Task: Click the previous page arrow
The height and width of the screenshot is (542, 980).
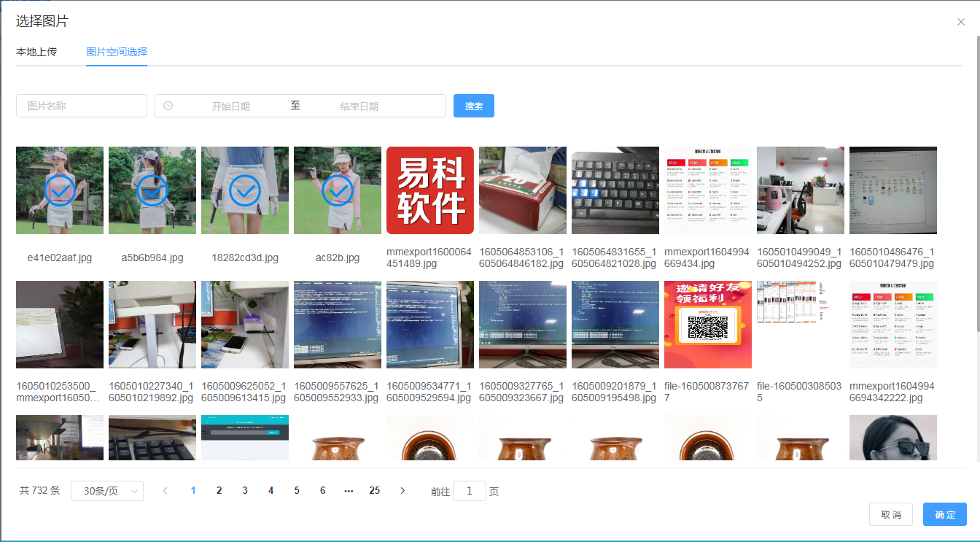Action: click(165, 490)
